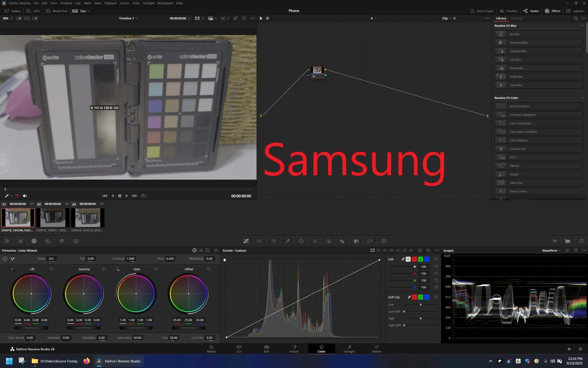
Task: Open the Timeline 1 dropdown
Action: (x=128, y=18)
